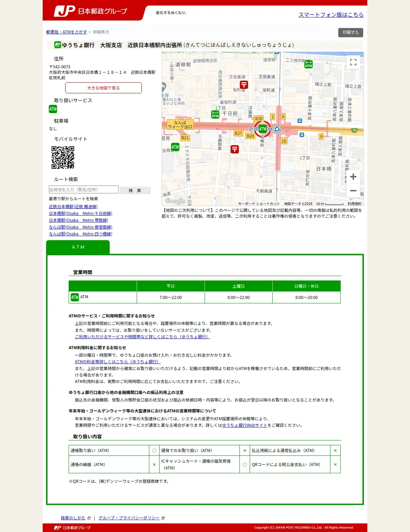
Task: Click the B27 exit marker
Action: click(x=238, y=133)
